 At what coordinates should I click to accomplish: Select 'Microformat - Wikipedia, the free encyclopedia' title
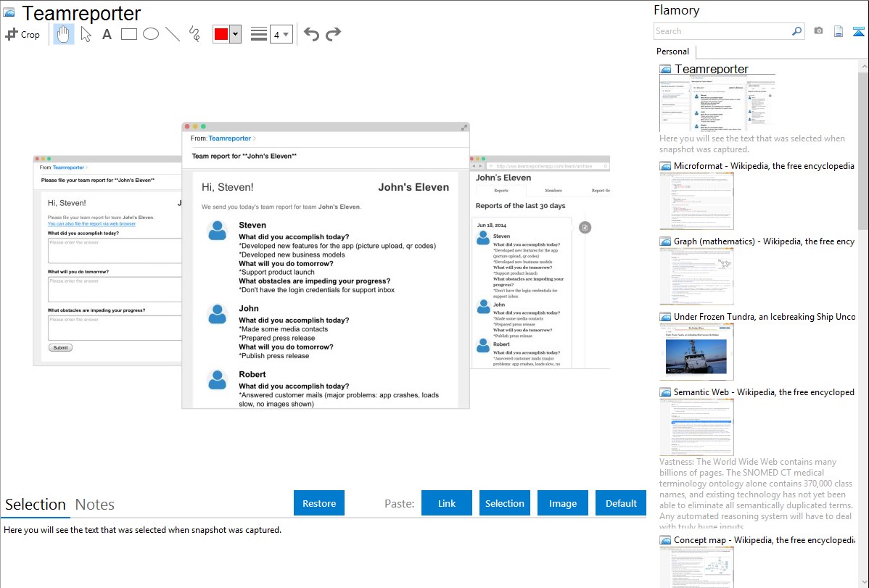(x=764, y=166)
